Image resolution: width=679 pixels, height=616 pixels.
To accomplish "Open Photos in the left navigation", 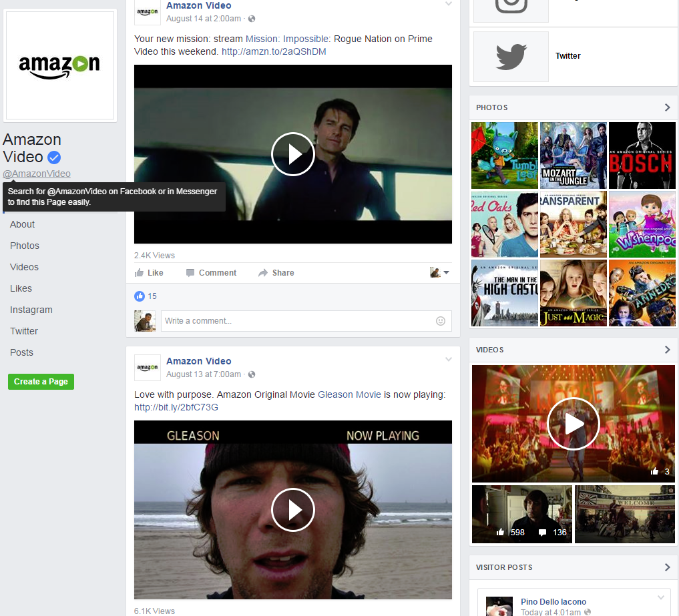I will click(25, 246).
